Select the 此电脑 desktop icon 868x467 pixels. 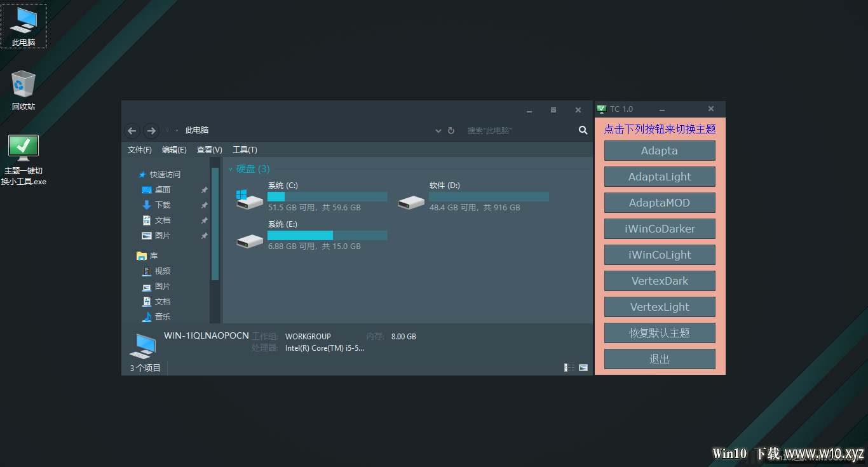(24, 26)
